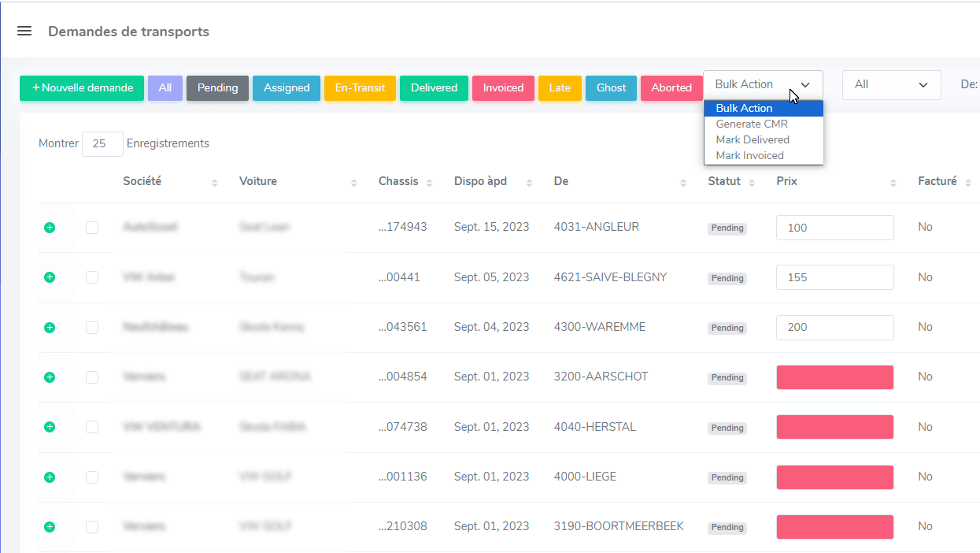Sort table by Société column arrows
Viewport: 980px width, 553px height.
point(215,182)
